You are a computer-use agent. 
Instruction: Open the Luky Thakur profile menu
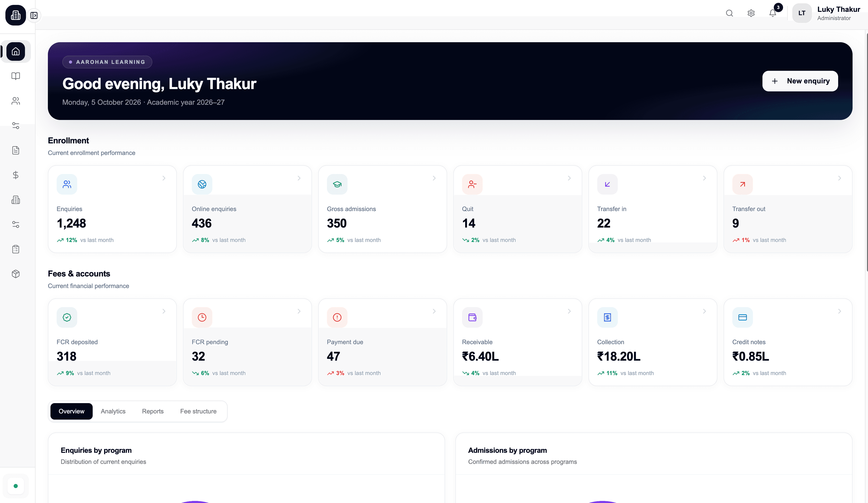point(826,13)
